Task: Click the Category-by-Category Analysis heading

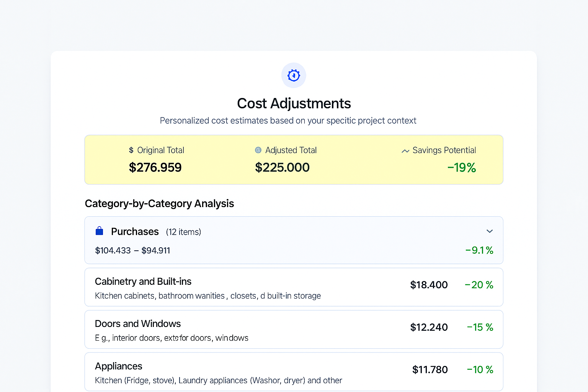Action: click(x=159, y=204)
